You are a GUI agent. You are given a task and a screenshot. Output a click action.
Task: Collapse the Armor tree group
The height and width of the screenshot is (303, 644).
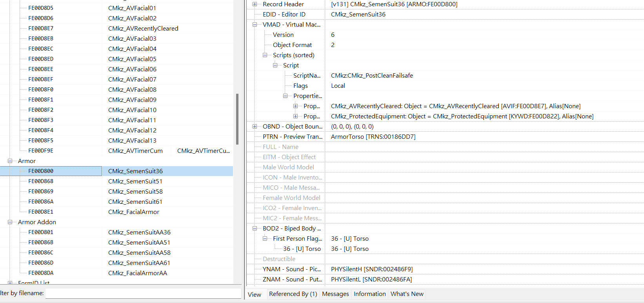click(x=10, y=161)
